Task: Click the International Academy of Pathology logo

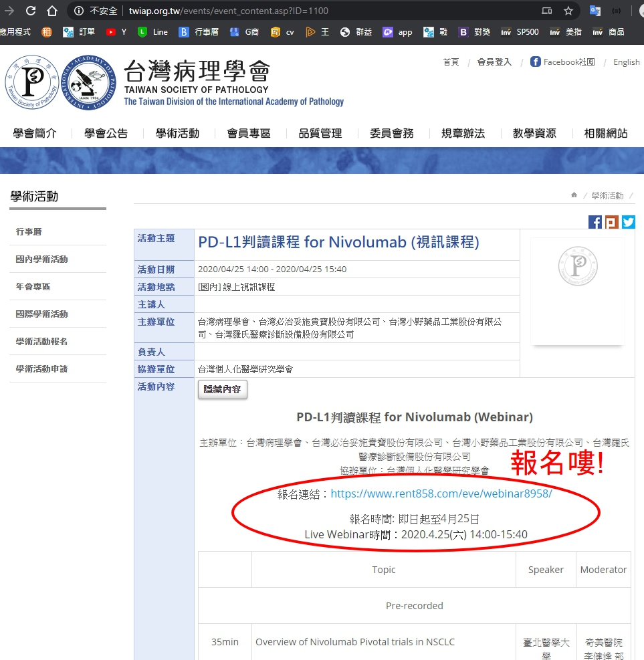Action: [88, 82]
